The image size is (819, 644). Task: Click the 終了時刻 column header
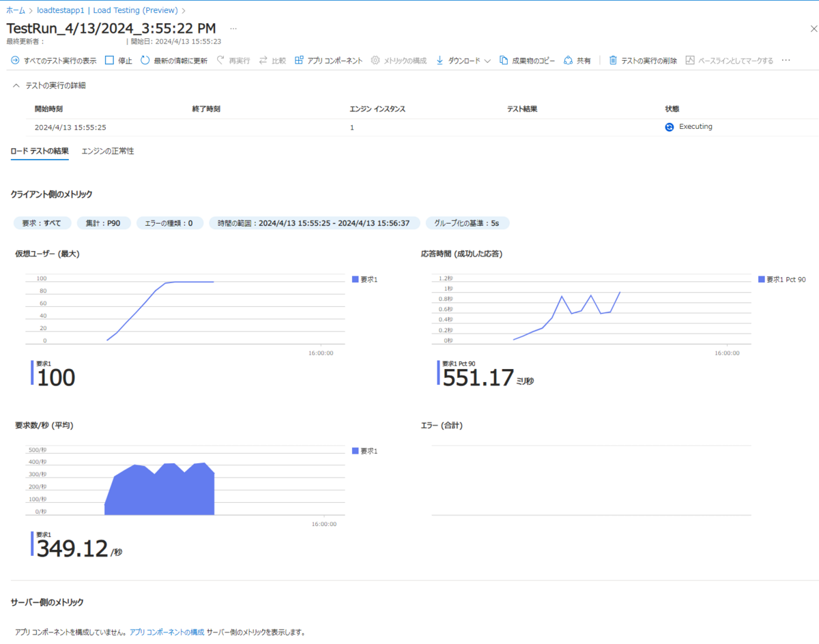coord(207,109)
